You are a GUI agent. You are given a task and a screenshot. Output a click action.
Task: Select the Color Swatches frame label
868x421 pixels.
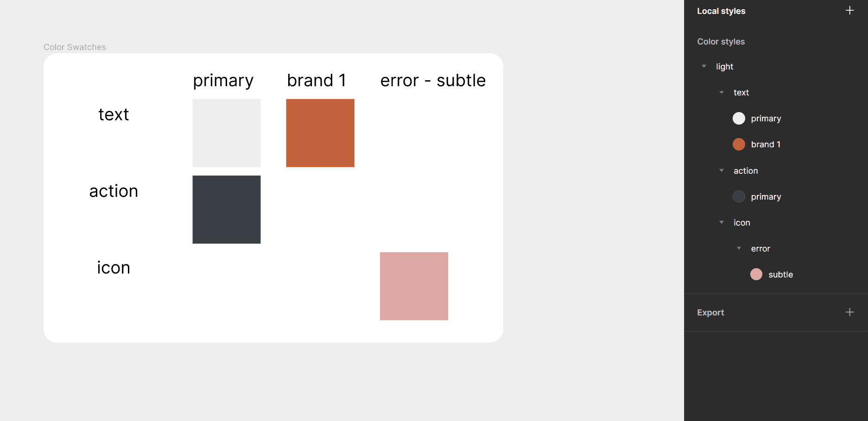tap(75, 47)
